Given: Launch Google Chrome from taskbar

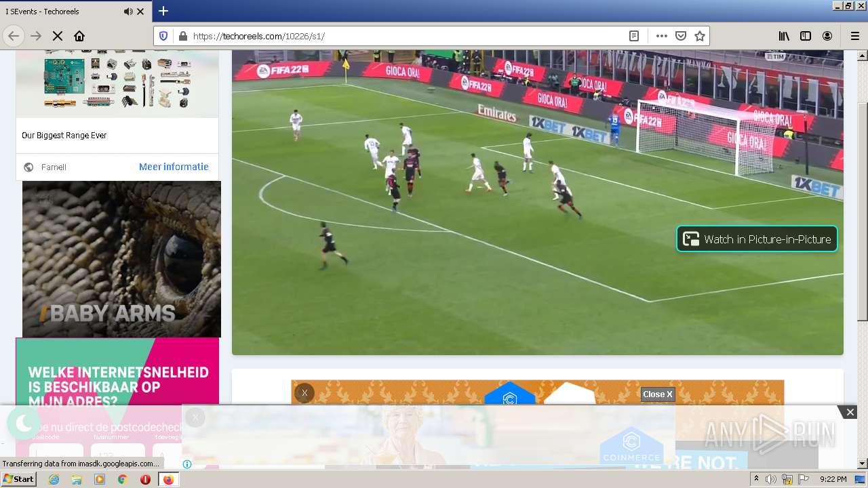Looking at the screenshot, I should coord(122,479).
